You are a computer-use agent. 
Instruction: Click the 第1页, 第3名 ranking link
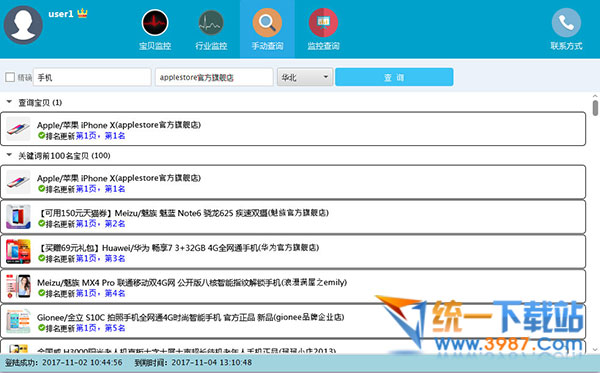tap(100, 259)
